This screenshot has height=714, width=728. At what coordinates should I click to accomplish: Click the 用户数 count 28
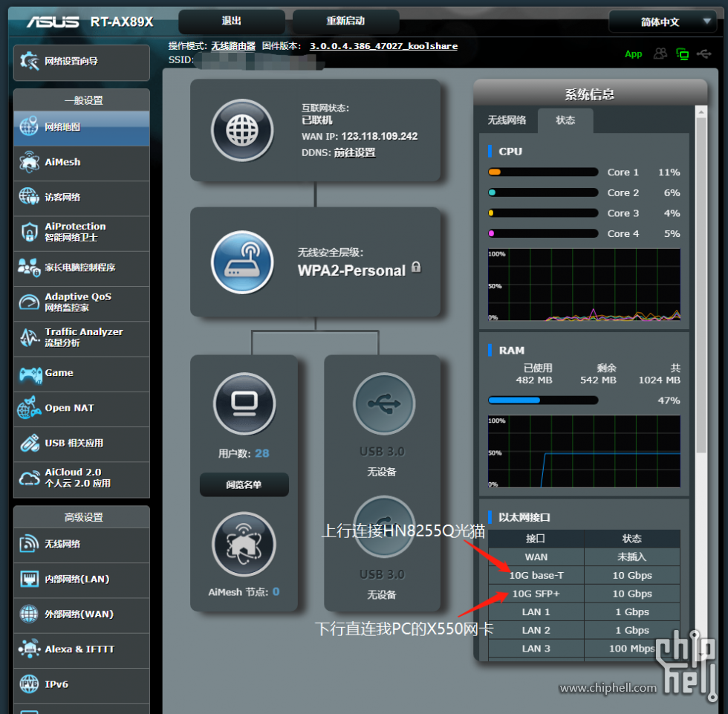pyautogui.click(x=261, y=453)
